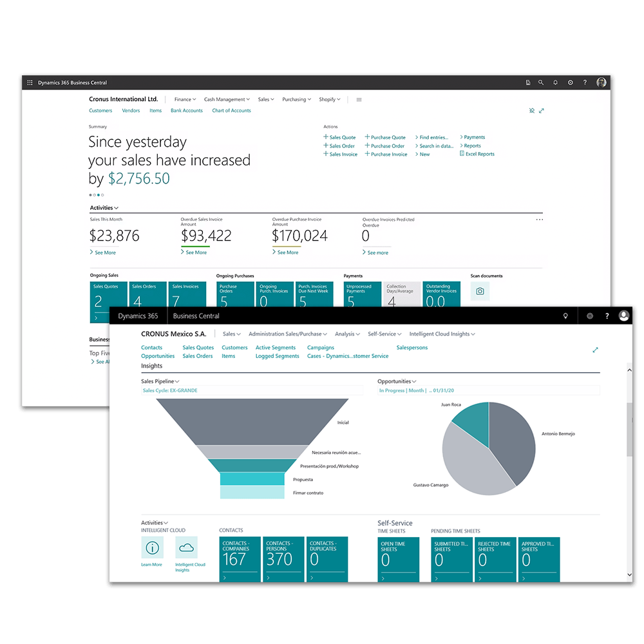Image resolution: width=644 pixels, height=644 pixels.
Task: Open the Bank Accounts link
Action: point(187,111)
